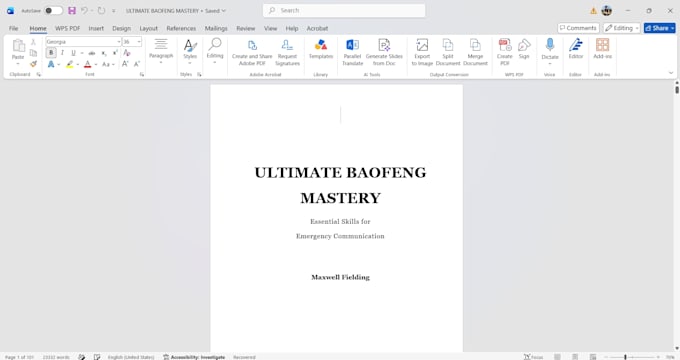This screenshot has height=360, width=680.
Task: Open the Layout tab
Action: tap(148, 28)
